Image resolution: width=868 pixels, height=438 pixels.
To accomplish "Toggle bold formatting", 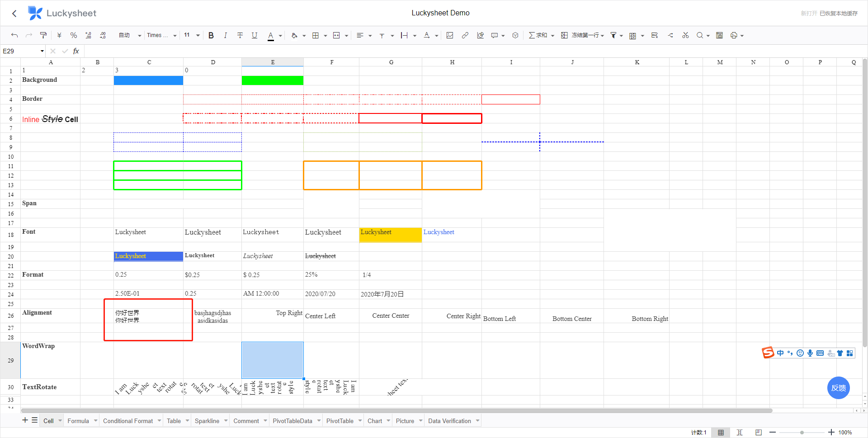I will click(211, 35).
